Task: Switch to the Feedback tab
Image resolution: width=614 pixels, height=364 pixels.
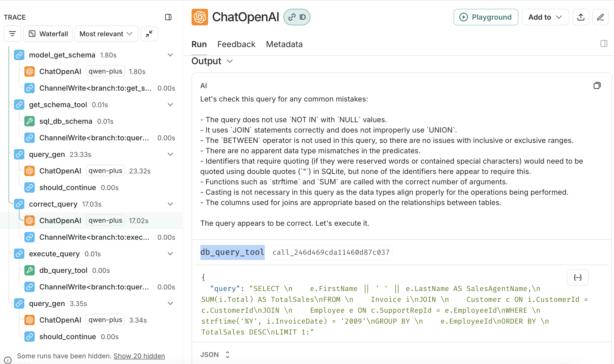Action: [236, 44]
